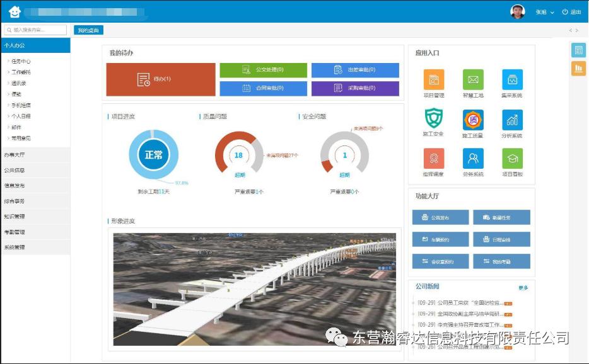
Task: Open the 施工质量 app icon
Action: tap(472, 119)
